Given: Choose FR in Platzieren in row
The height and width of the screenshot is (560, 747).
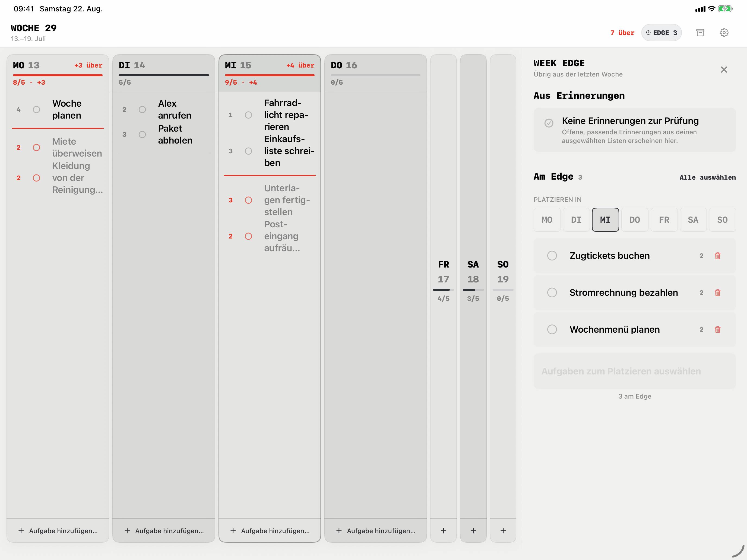Looking at the screenshot, I should click(x=664, y=220).
